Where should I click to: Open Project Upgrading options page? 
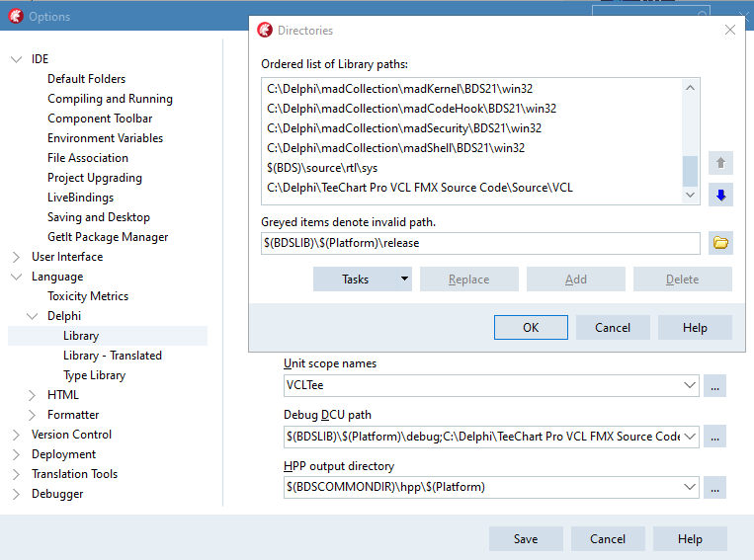(94, 178)
